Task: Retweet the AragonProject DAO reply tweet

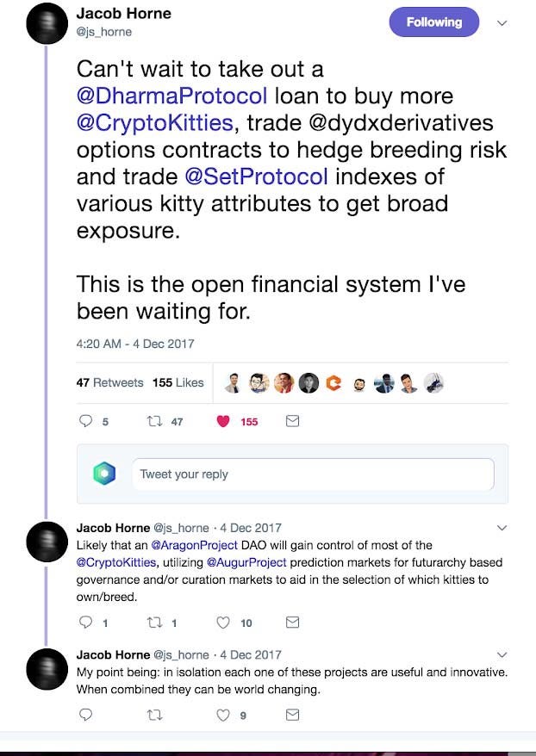Action: [x=154, y=623]
